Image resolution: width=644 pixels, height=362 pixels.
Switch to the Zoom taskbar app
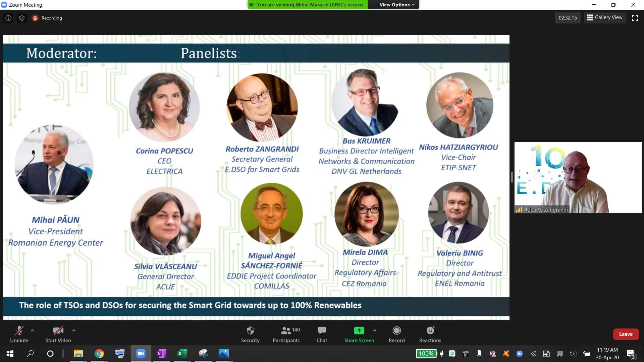click(x=141, y=354)
